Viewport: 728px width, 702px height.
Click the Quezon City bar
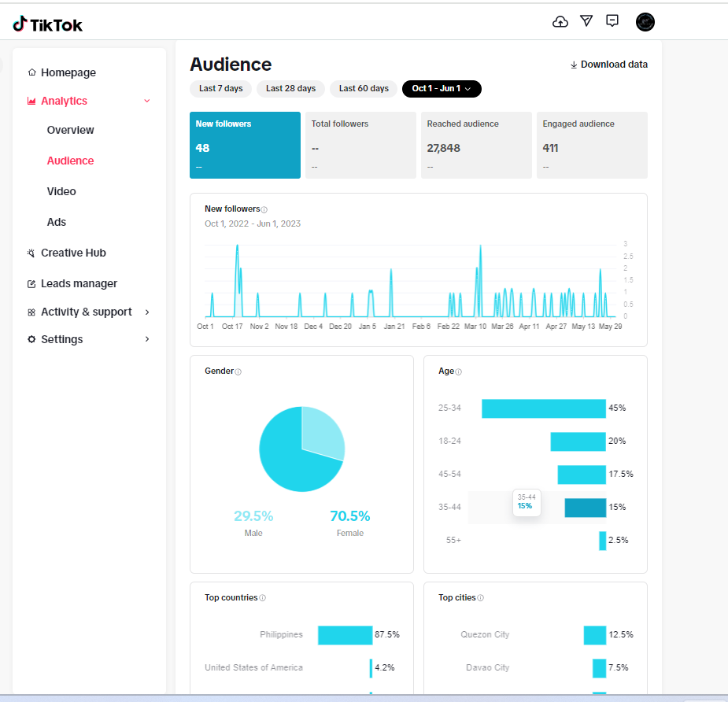(595, 636)
